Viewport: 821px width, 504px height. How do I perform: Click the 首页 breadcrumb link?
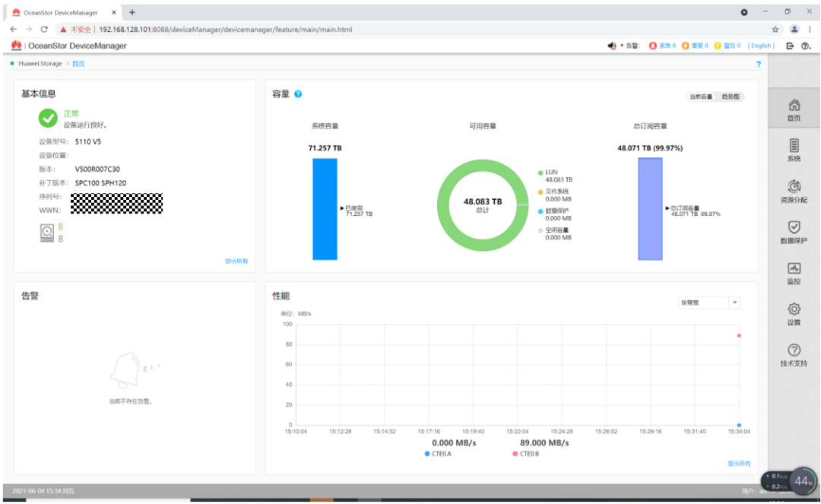pos(78,64)
